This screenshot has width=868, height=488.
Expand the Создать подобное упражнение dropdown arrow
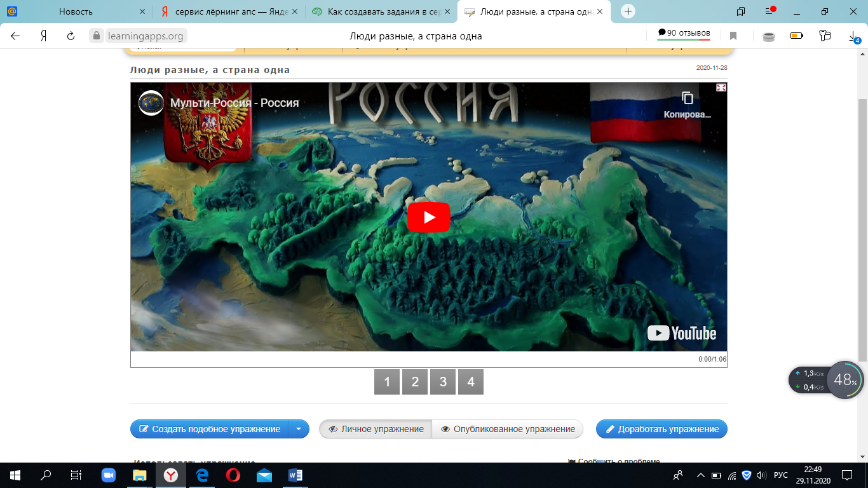coord(299,429)
